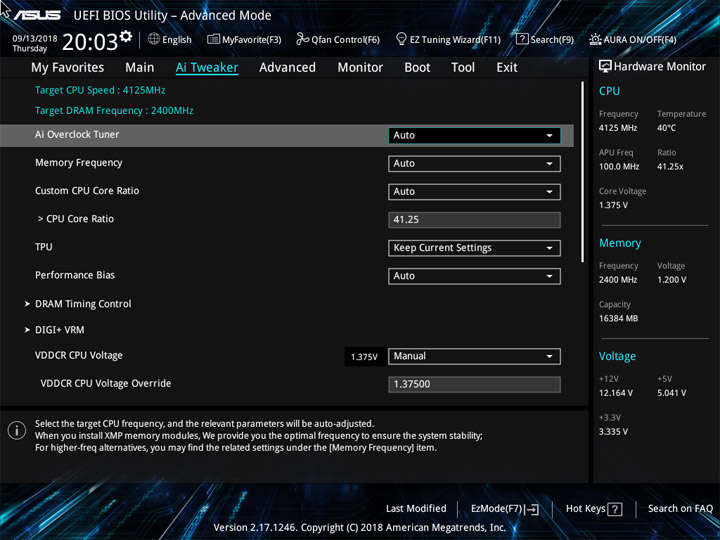
Task: Open the VDDCR CPU Voltage dropdown
Action: pos(474,356)
